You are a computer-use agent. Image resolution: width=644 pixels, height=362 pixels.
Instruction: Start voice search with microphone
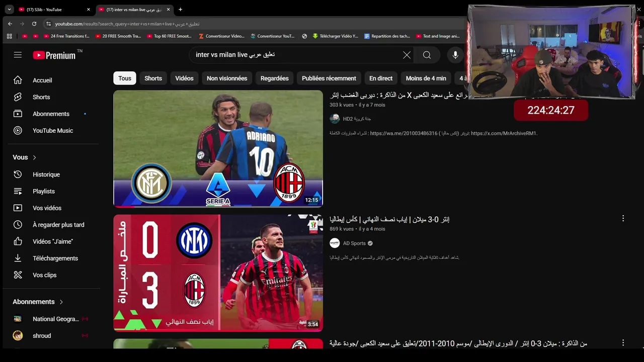(x=455, y=55)
